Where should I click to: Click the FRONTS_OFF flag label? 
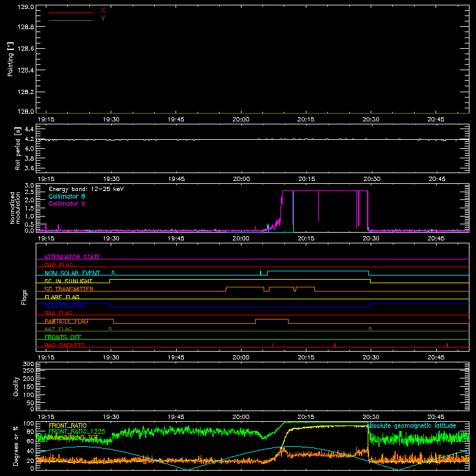tap(63, 337)
